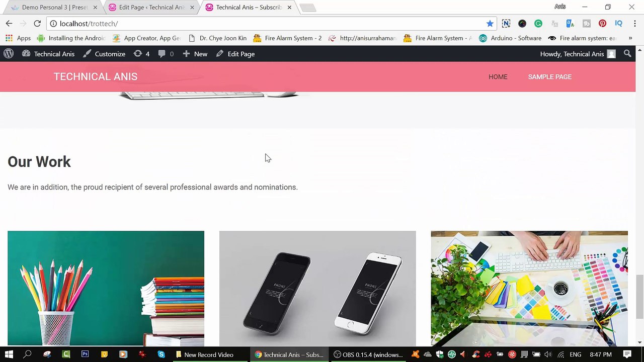Click the ENG language indicator
This screenshot has height=362, width=644.
tap(575, 354)
